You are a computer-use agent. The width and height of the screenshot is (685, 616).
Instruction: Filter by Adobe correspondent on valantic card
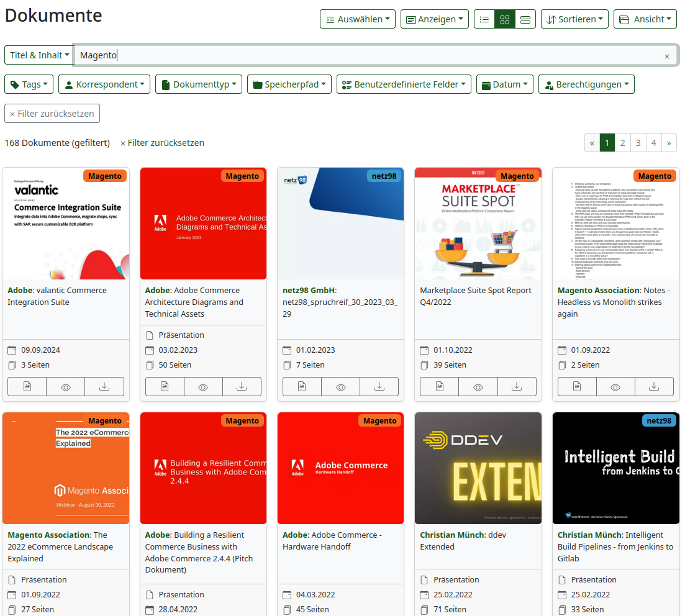click(x=20, y=290)
